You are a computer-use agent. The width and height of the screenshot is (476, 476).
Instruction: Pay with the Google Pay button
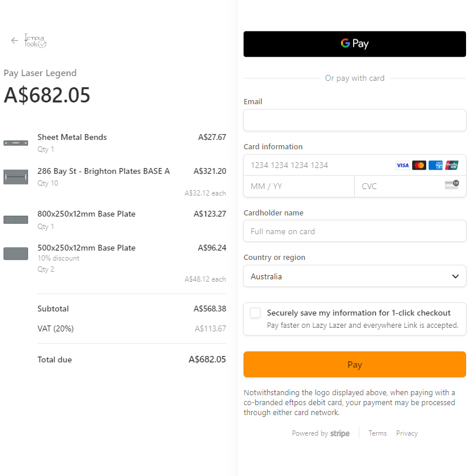(x=355, y=44)
